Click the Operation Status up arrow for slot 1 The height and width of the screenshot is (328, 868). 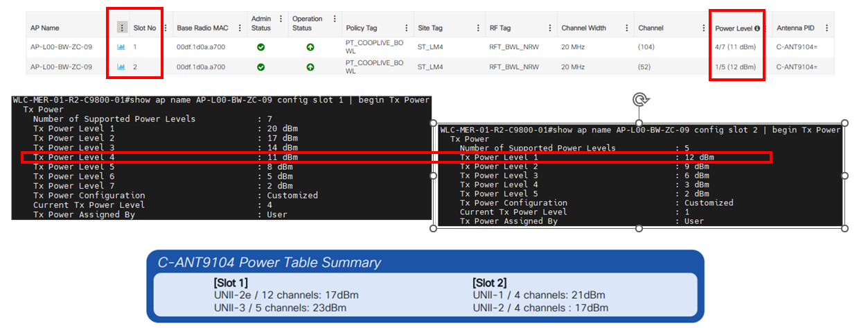[x=310, y=47]
